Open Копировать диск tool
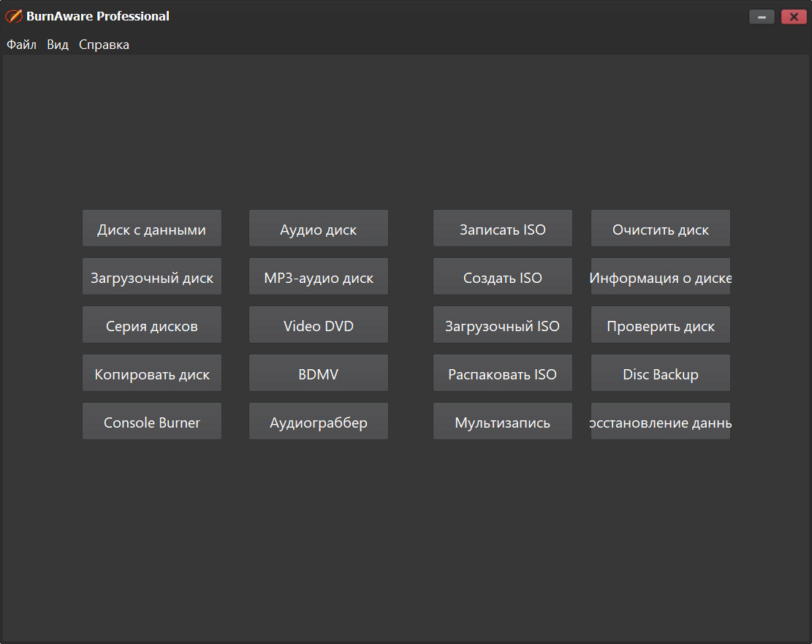This screenshot has width=812, height=644. [152, 373]
